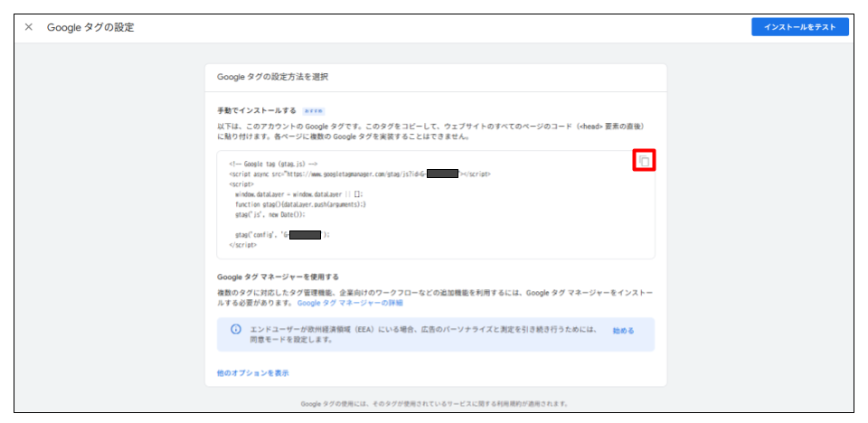Click the window.dataLayer code line

coord(299,194)
